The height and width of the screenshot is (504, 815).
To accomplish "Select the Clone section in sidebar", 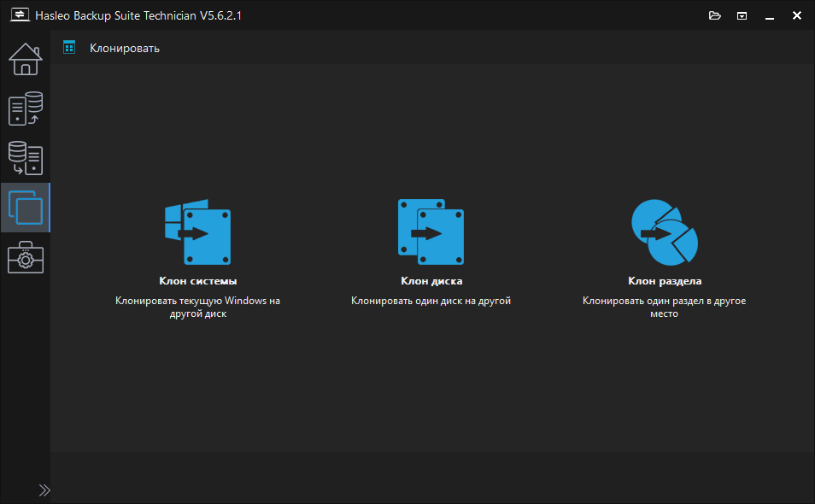I will pos(25,208).
